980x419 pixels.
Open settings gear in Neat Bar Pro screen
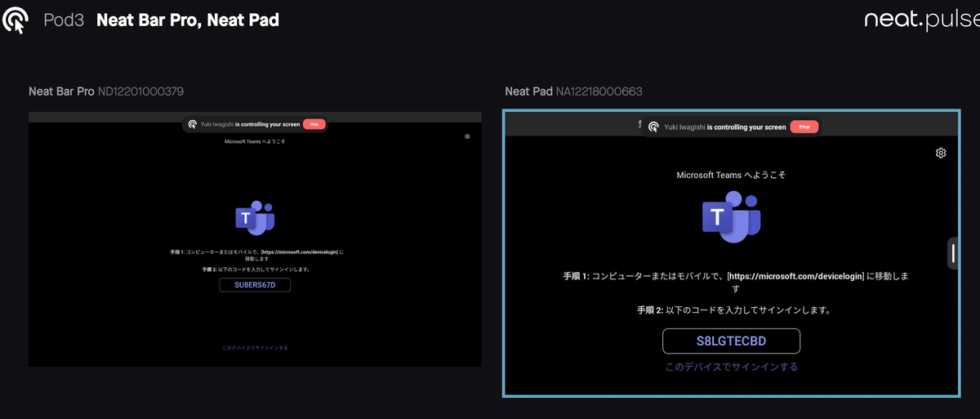(466, 136)
